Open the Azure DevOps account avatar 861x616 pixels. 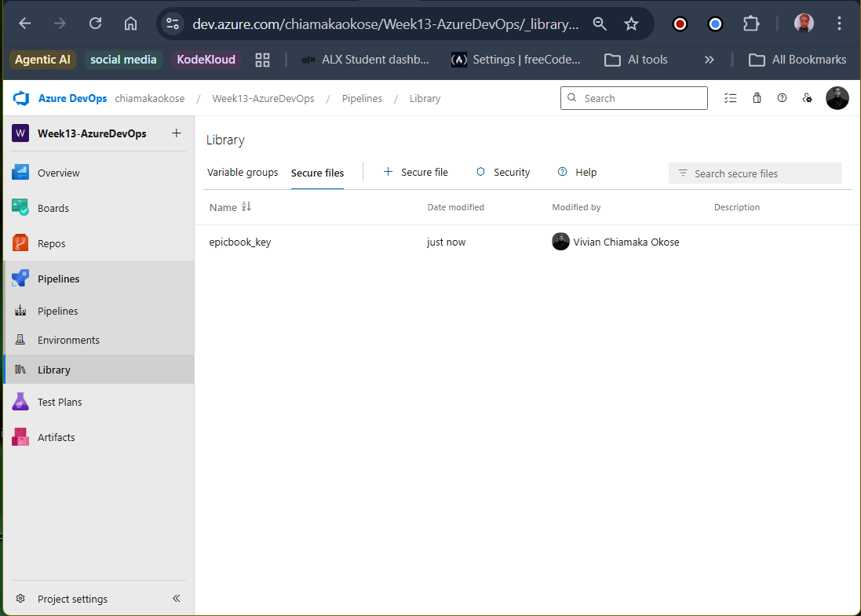click(x=837, y=98)
